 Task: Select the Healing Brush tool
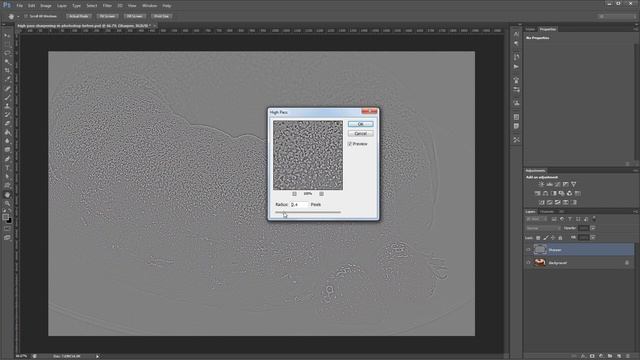tap(7, 88)
